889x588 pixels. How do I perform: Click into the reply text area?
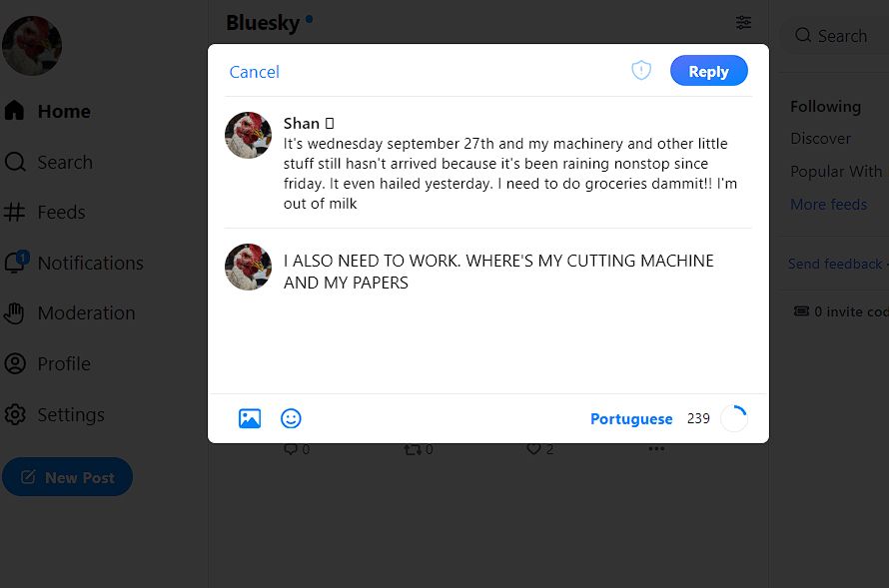[x=516, y=317]
